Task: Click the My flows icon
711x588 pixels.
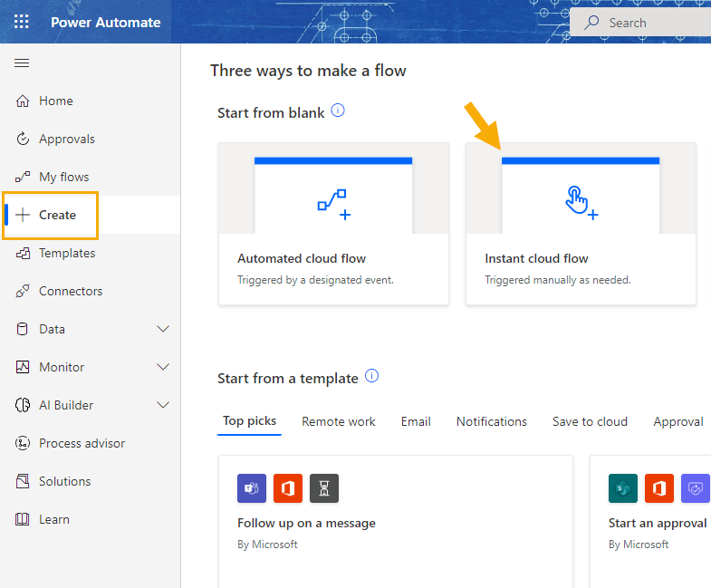Action: tap(23, 177)
